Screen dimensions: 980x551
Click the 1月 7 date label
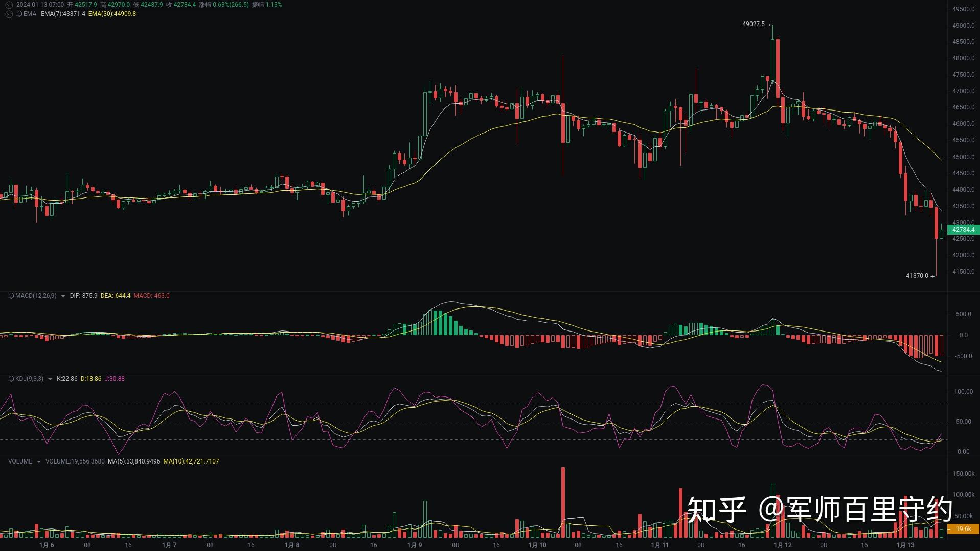[x=169, y=545]
